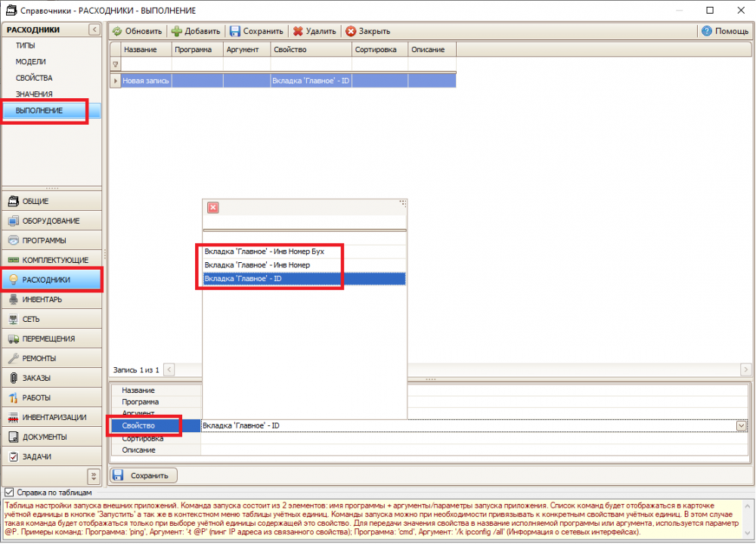Viewport: 756px width, 544px height.
Task: Click the red X Удалить icon
Action: [x=298, y=31]
